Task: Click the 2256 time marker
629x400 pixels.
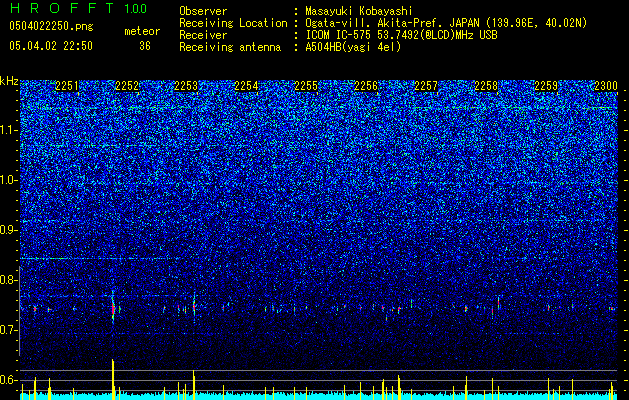Action: 366,86
